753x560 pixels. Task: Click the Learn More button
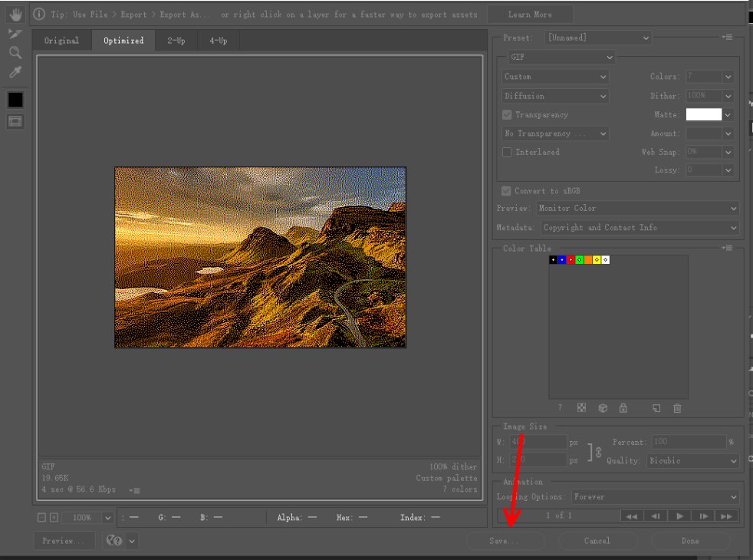(x=530, y=15)
